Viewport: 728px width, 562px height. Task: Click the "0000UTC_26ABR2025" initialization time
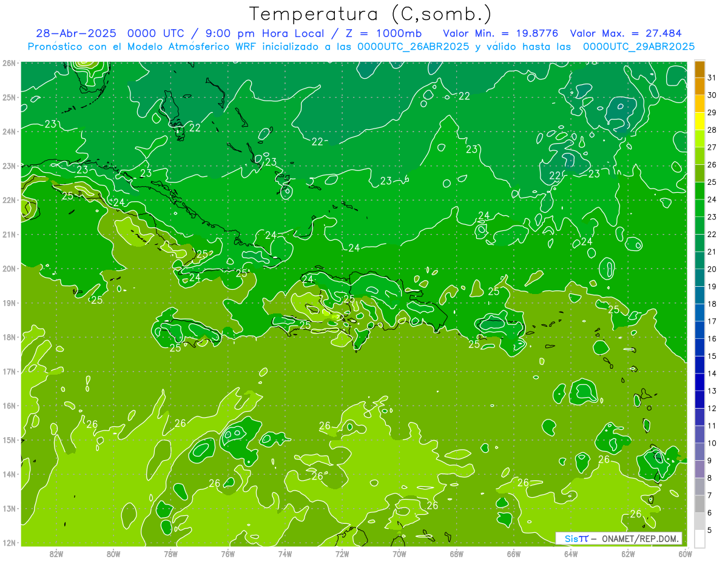coord(413,47)
